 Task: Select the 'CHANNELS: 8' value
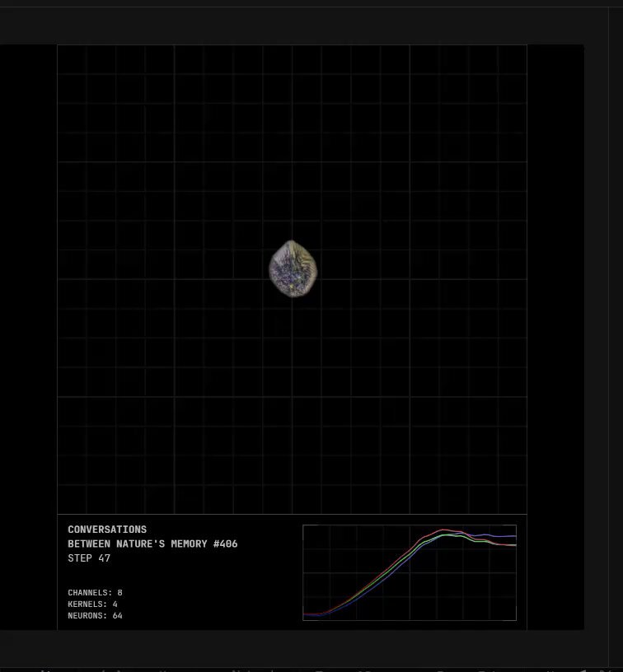[x=96, y=593]
